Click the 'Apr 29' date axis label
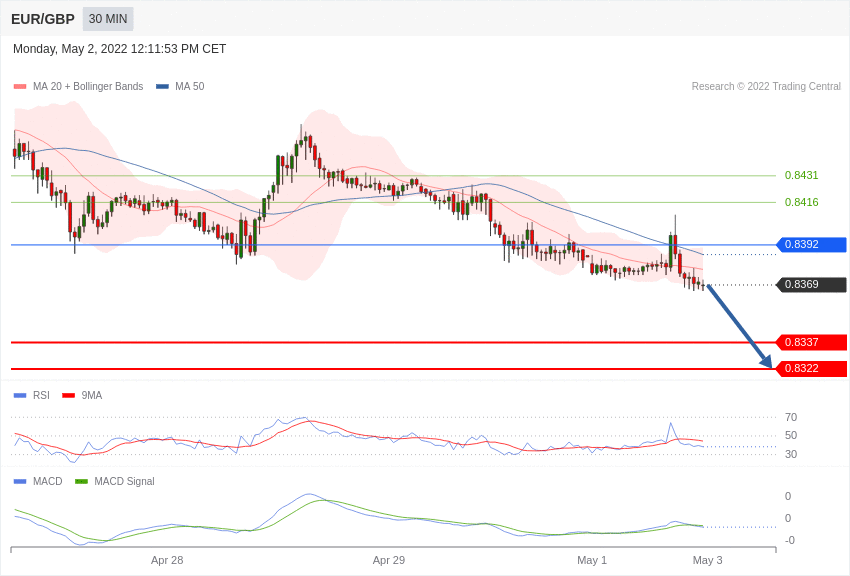Image resolution: width=850 pixels, height=576 pixels. tap(389, 560)
